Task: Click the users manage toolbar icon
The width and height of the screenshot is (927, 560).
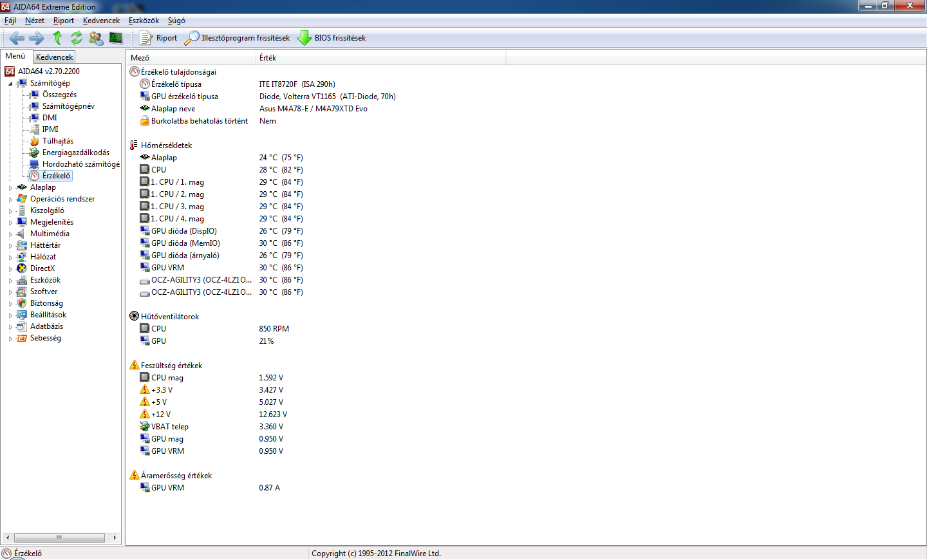Action: [x=96, y=38]
